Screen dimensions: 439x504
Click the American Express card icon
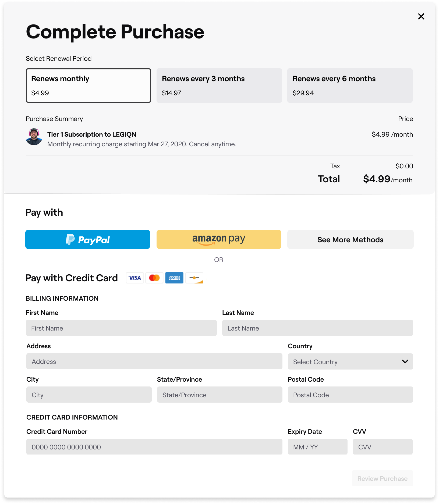(x=174, y=278)
